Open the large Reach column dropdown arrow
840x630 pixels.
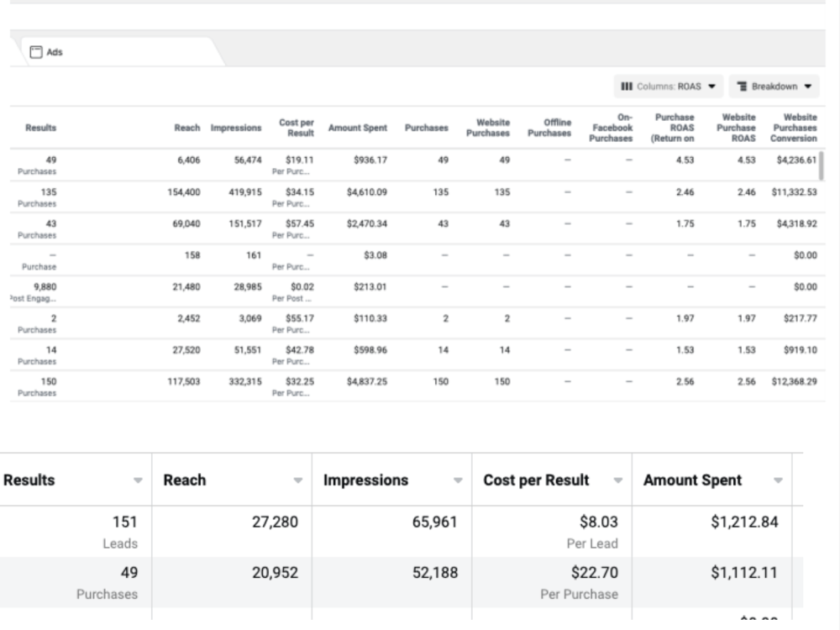pyautogui.click(x=298, y=480)
